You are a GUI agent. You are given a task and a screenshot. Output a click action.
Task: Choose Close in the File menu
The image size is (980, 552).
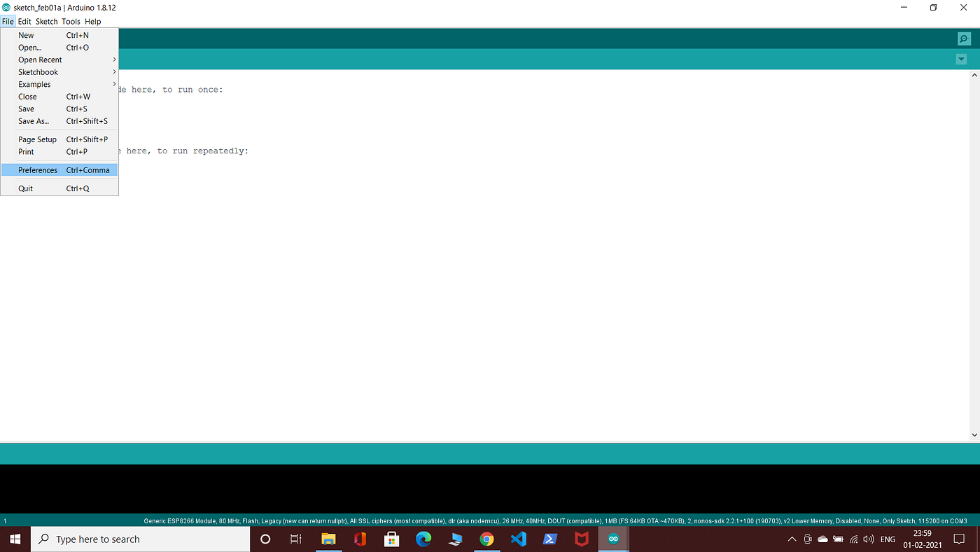59,97
